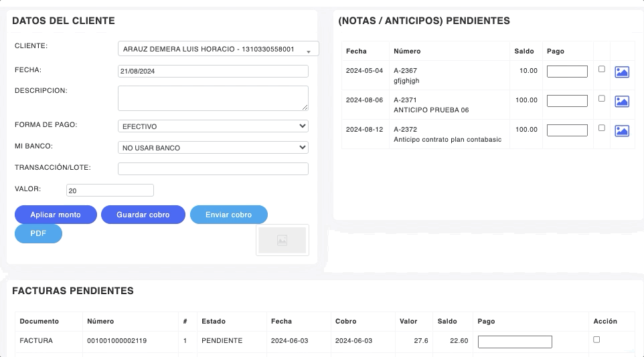Viewport: 644px width, 357px height.
Task: Click the image placeholder thumbnail below buttons
Action: [282, 240]
